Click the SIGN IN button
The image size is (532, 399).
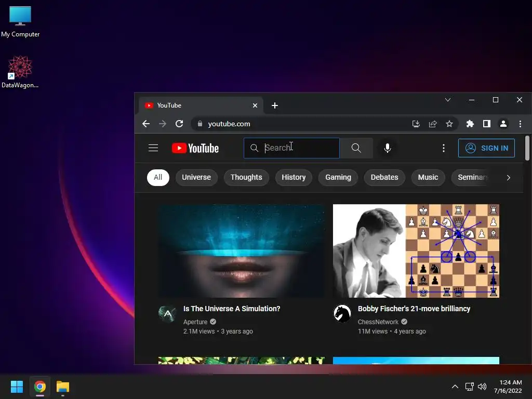[x=486, y=148]
